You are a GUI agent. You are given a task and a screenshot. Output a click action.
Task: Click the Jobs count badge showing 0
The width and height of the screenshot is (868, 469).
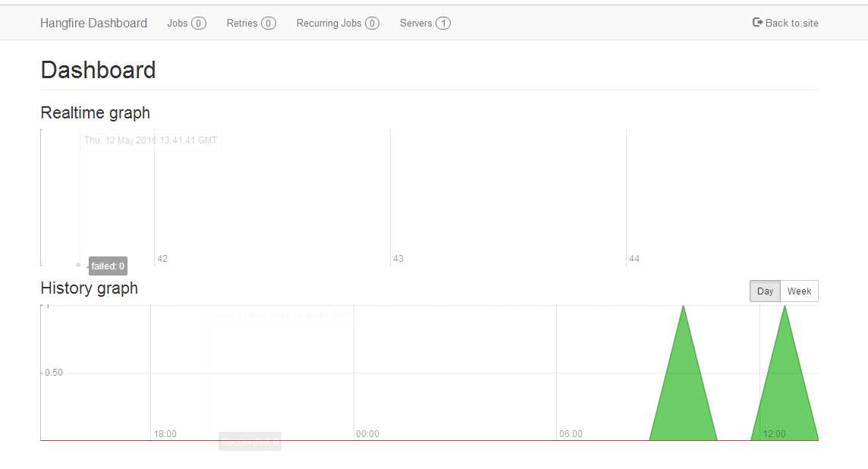(x=199, y=24)
